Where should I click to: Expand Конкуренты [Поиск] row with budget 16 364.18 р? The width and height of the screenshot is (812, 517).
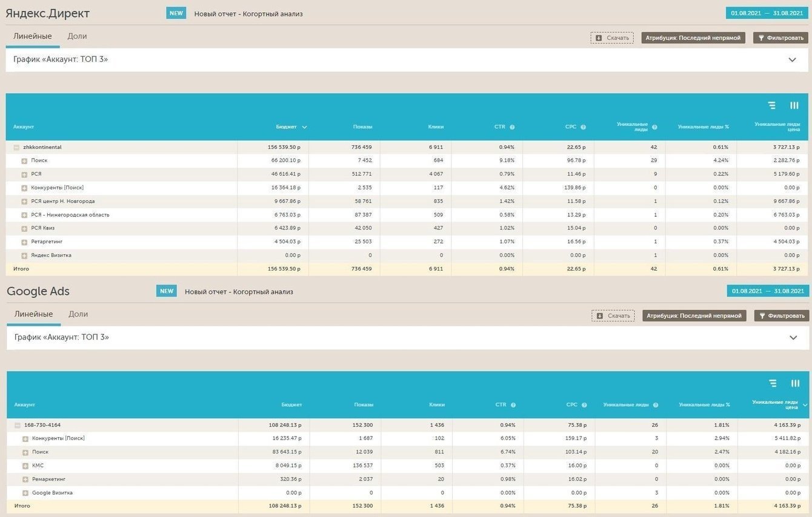click(x=25, y=188)
